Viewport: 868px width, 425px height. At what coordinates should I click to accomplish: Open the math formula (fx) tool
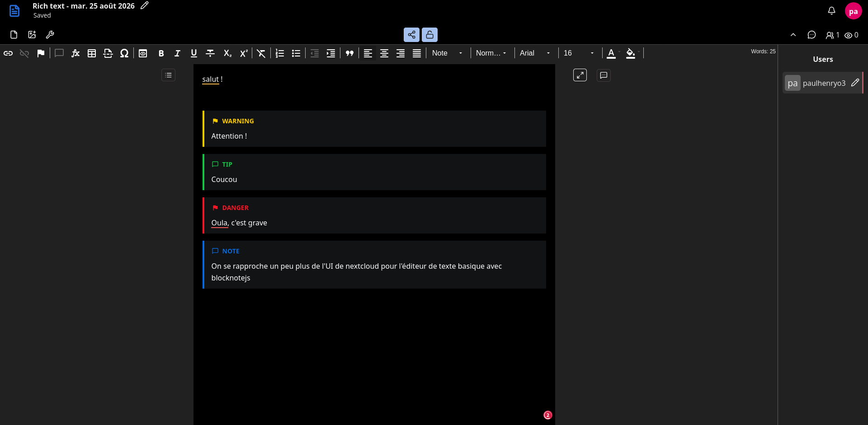tap(75, 53)
